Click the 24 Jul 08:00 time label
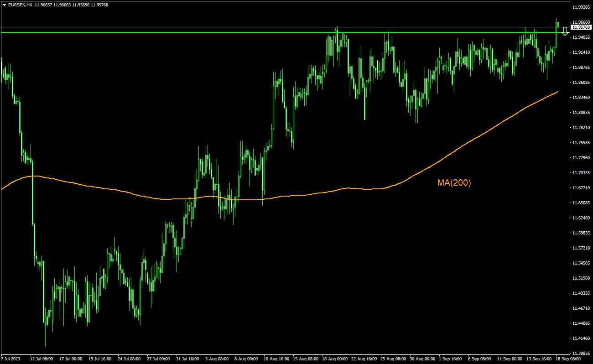 129,359
